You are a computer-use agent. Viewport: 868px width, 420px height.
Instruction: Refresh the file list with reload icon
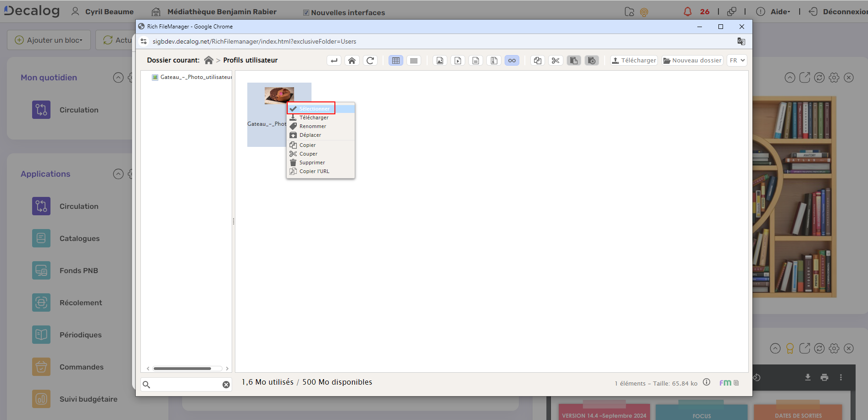pos(370,61)
